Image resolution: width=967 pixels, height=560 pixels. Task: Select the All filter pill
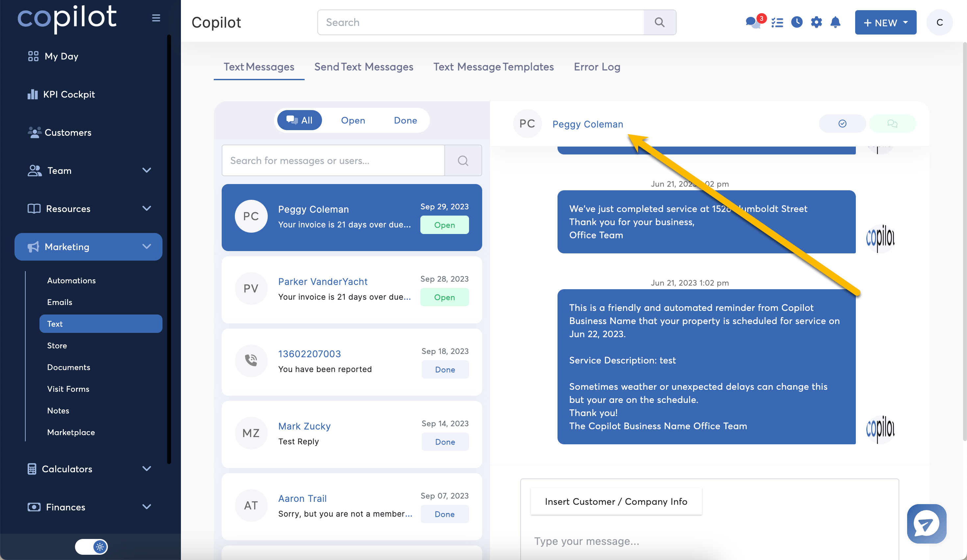[x=300, y=120]
